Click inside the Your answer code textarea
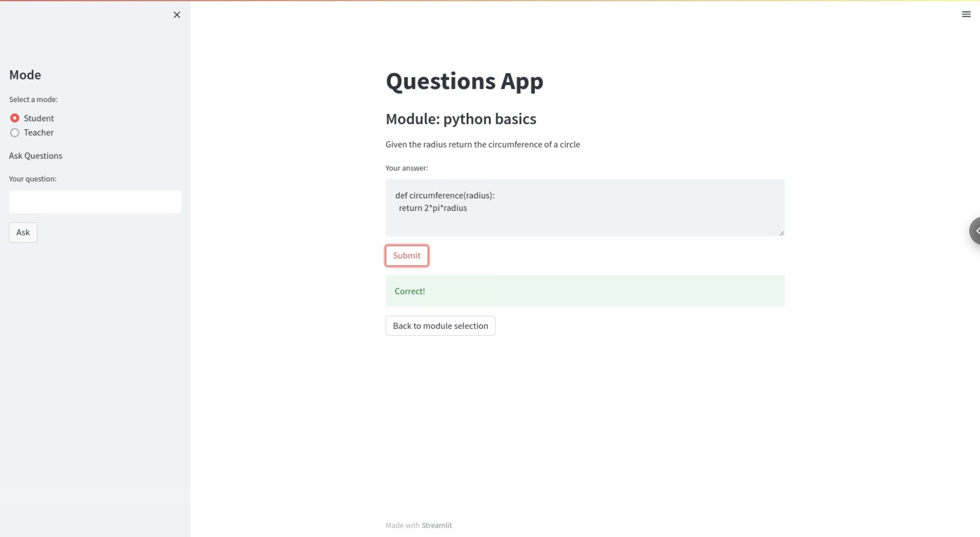 click(x=585, y=208)
